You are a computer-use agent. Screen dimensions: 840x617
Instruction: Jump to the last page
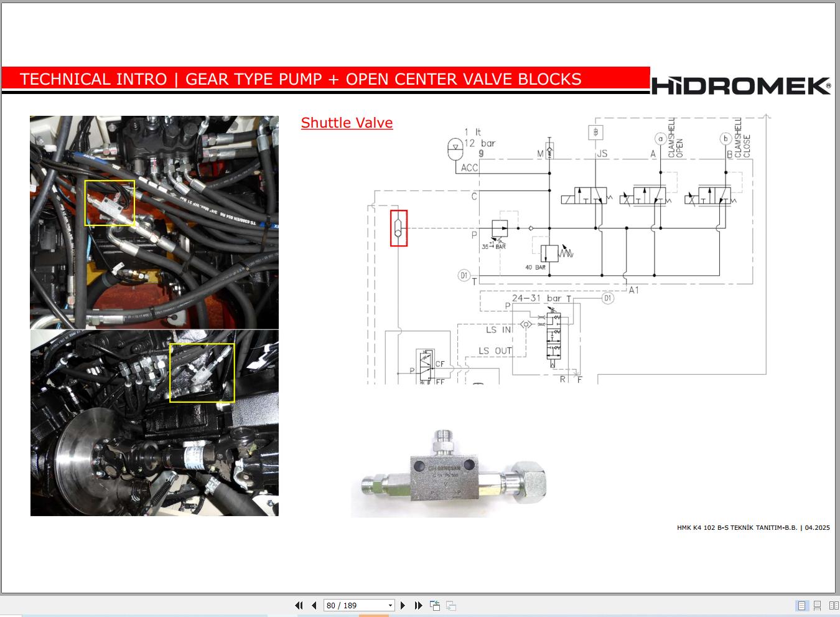tap(418, 605)
